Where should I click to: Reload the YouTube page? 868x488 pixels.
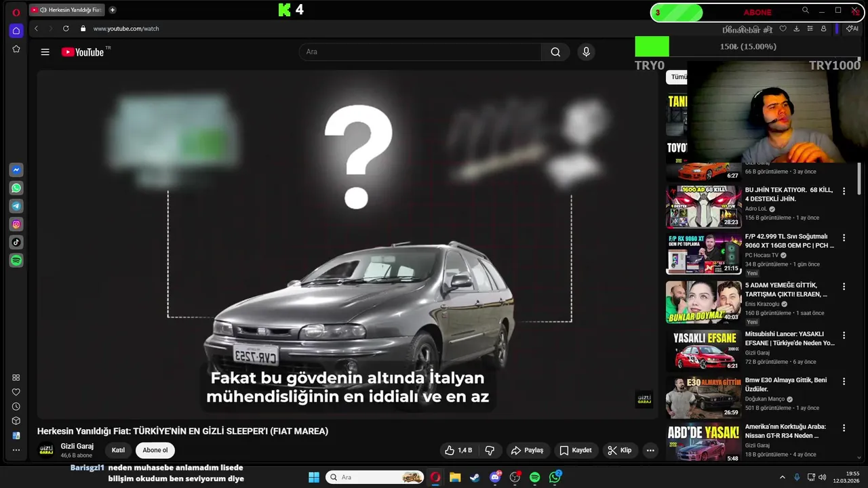pyautogui.click(x=66, y=28)
